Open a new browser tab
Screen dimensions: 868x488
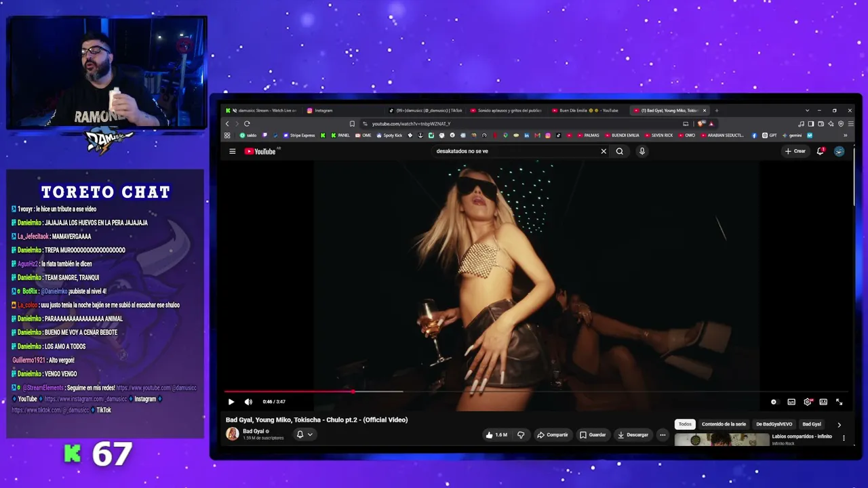[717, 110]
